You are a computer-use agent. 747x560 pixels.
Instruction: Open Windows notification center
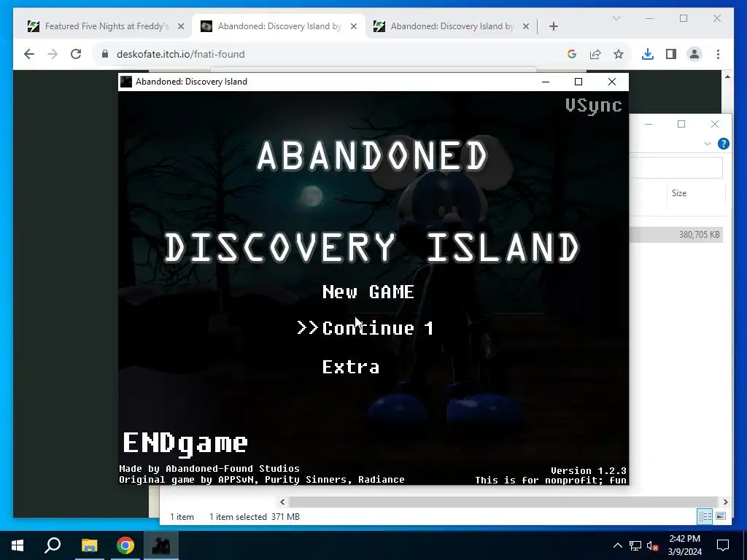[723, 545]
